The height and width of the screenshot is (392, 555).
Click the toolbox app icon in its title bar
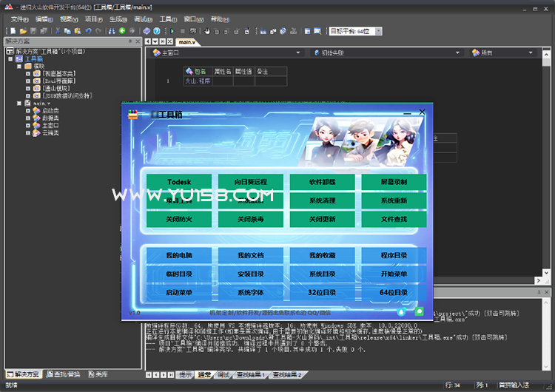click(134, 114)
